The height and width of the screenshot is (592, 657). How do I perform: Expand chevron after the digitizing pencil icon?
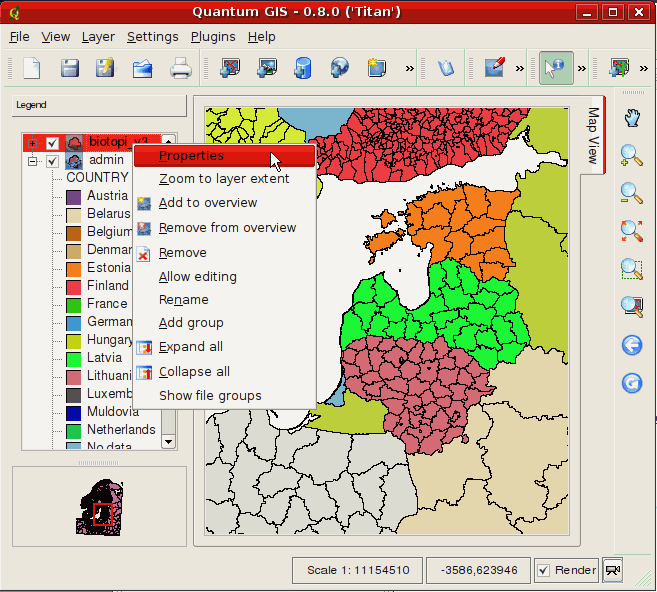coord(520,68)
